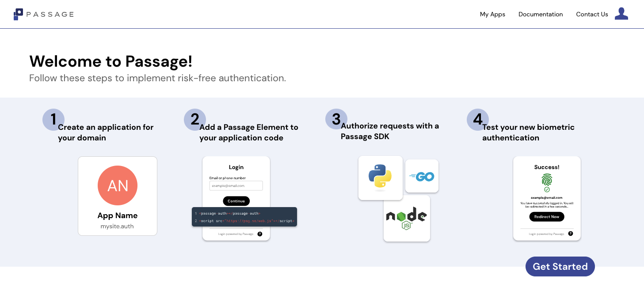Click the example email input field
This screenshot has width=644, height=291.
pos(236,186)
